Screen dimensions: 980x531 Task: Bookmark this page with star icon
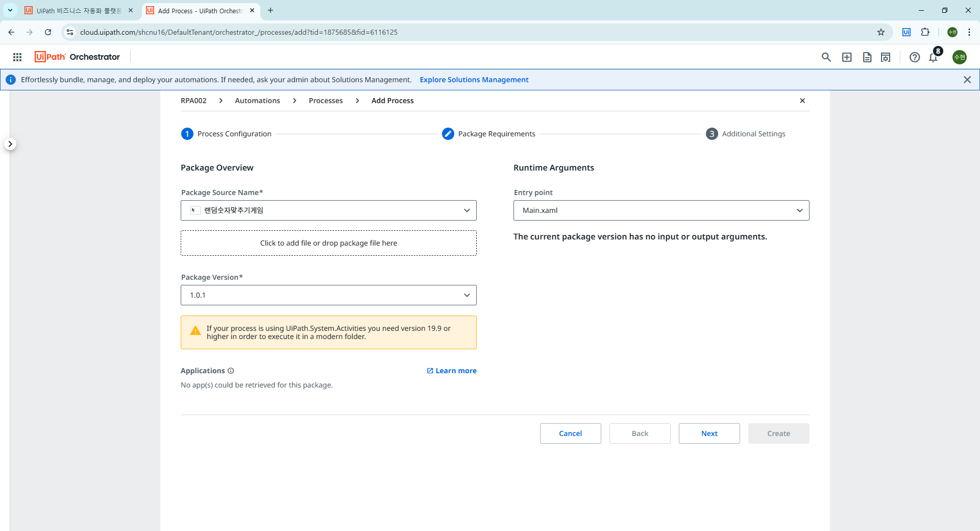(x=881, y=32)
